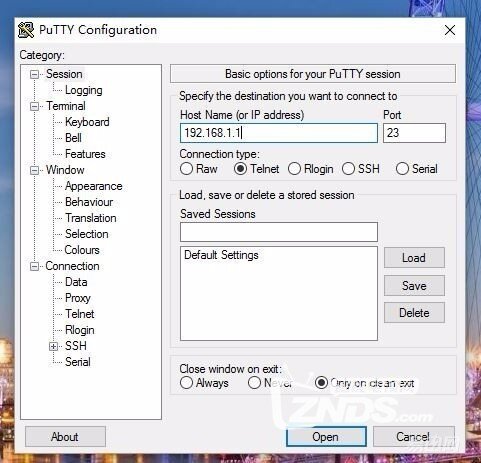Select the Terminal category
This screenshot has height=463, width=481.
66,106
